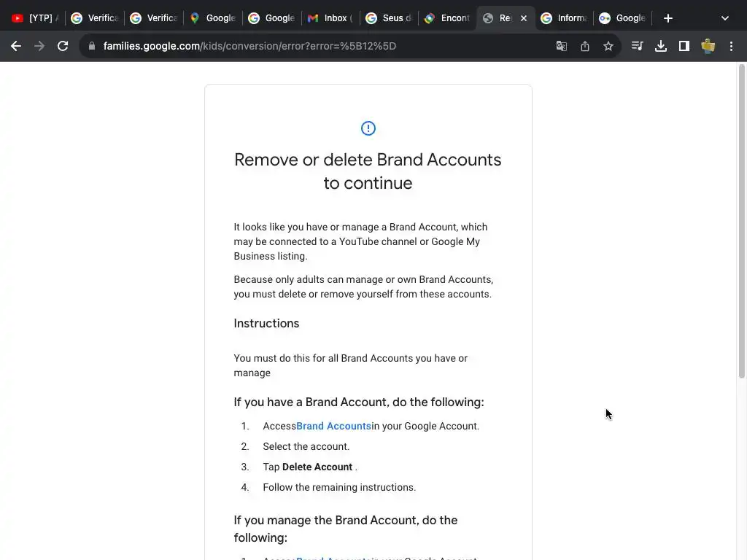
Task: Switch to the Seus d tab
Action: pyautogui.click(x=390, y=18)
